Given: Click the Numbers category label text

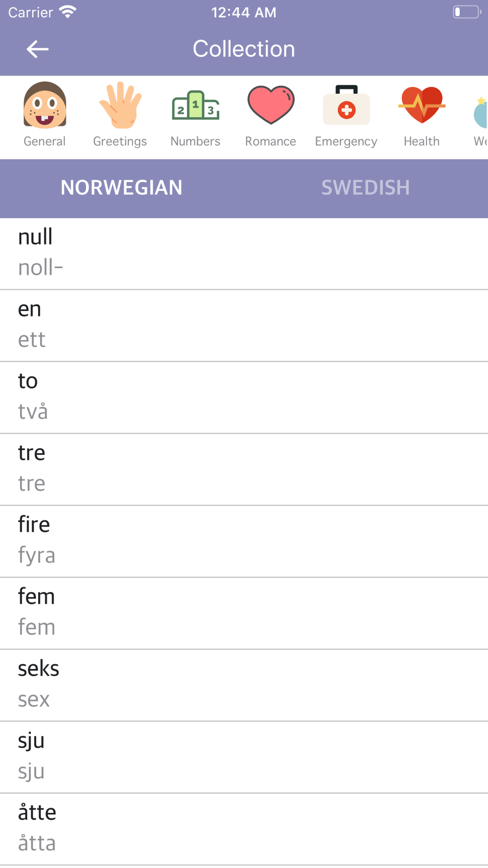Looking at the screenshot, I should [x=196, y=141].
